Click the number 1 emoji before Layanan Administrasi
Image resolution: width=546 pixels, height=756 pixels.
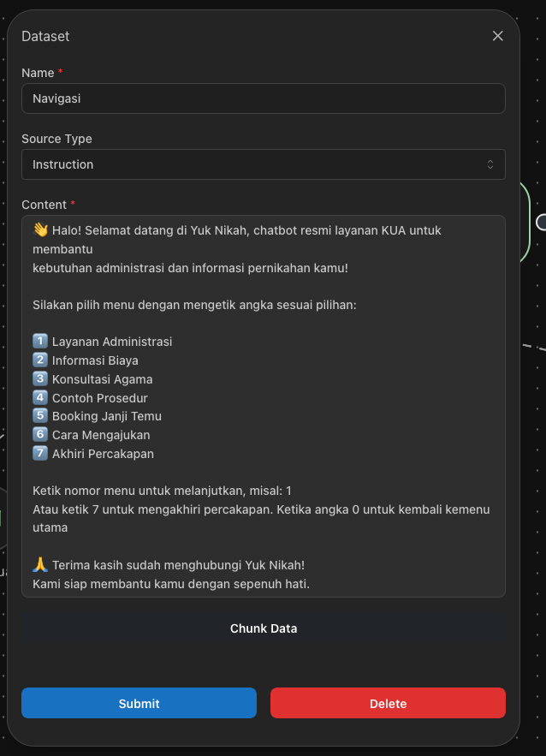[40, 342]
